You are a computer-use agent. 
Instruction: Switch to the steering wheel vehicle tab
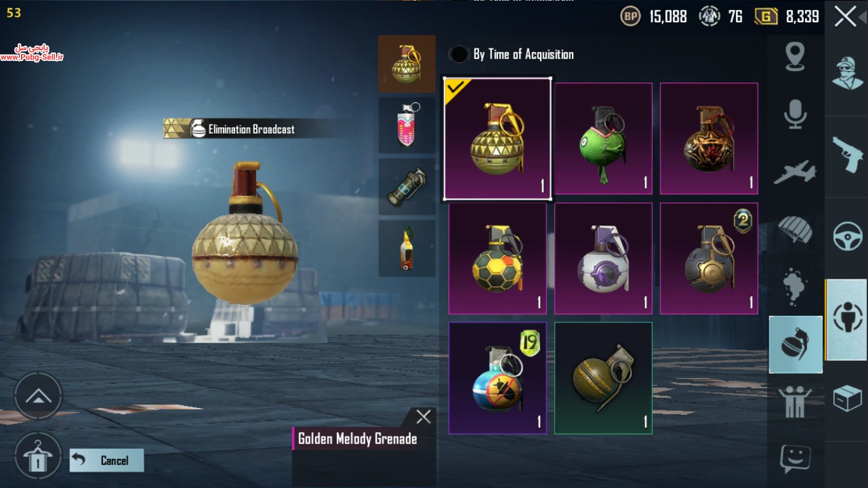pyautogui.click(x=848, y=236)
